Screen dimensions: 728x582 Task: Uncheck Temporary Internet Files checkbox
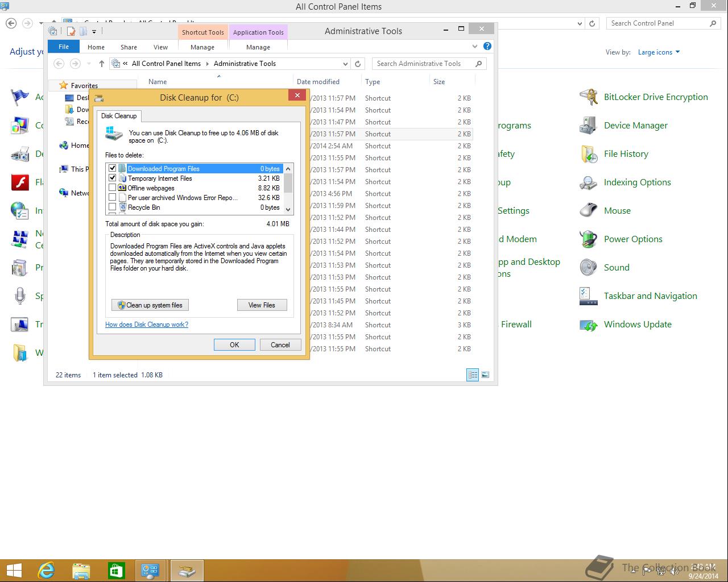(112, 178)
